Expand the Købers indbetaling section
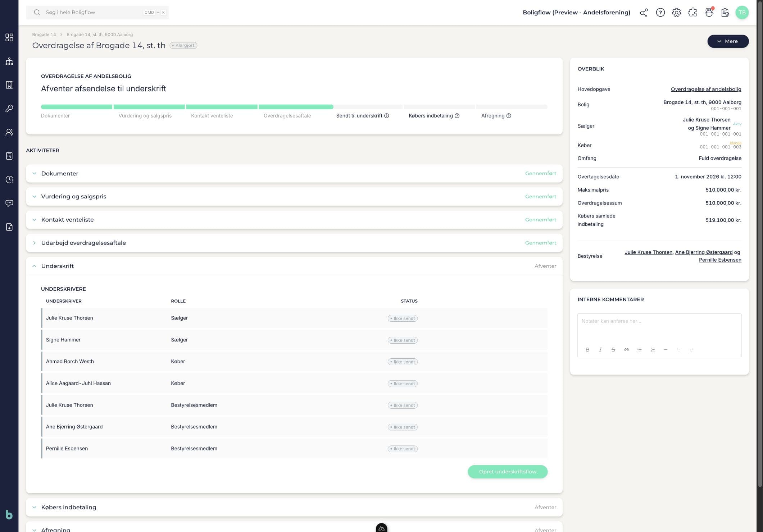 point(294,508)
